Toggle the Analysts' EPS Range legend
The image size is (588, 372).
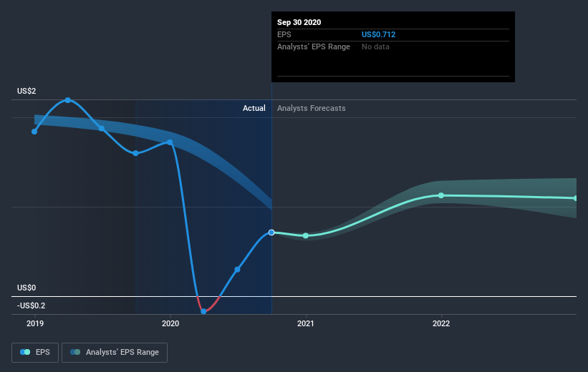click(x=115, y=353)
